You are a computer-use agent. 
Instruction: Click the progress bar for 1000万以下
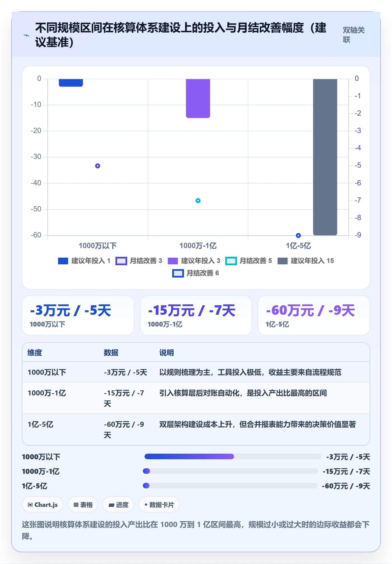click(233, 456)
